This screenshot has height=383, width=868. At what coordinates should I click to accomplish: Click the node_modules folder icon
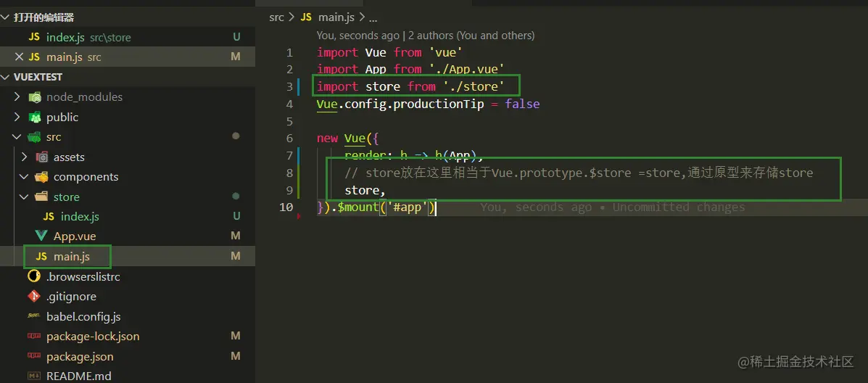pyautogui.click(x=35, y=97)
